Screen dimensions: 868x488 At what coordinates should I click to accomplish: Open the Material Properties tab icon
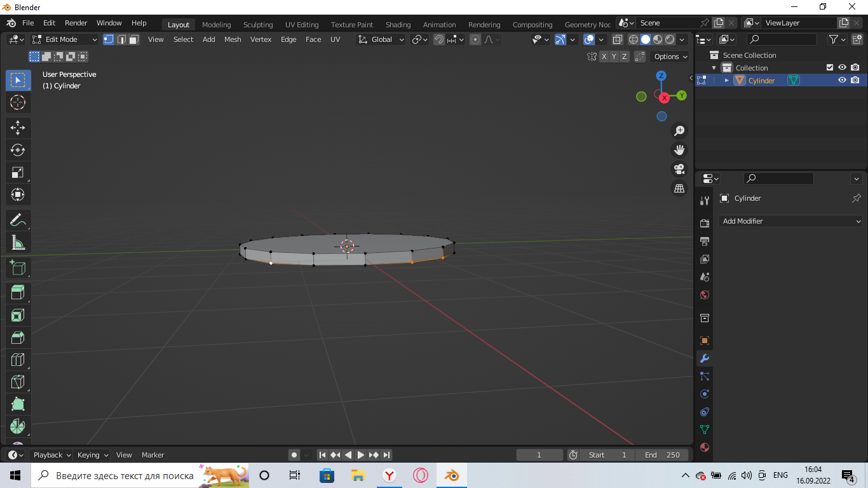coord(704,447)
